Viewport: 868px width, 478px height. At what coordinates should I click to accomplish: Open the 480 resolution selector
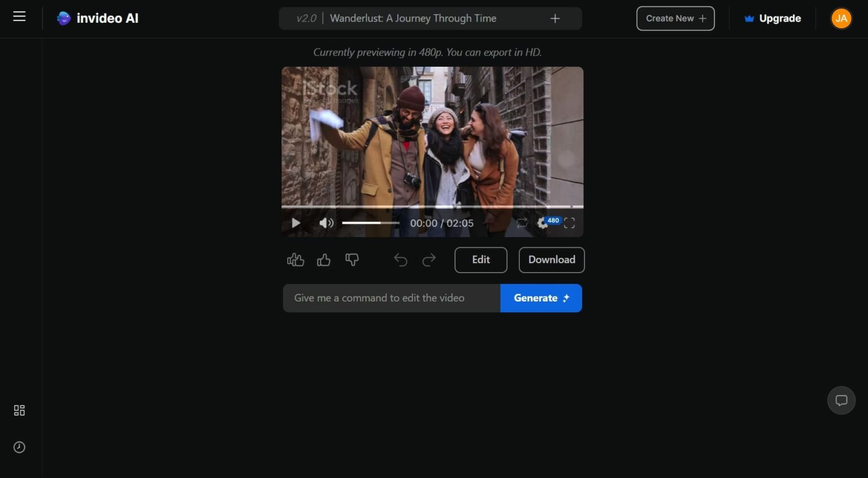coord(553,220)
